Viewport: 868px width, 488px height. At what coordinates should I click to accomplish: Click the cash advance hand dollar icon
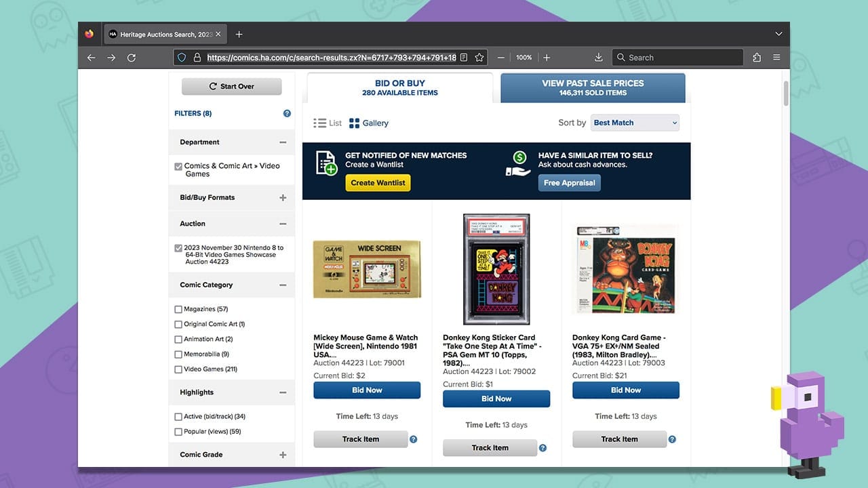519,163
